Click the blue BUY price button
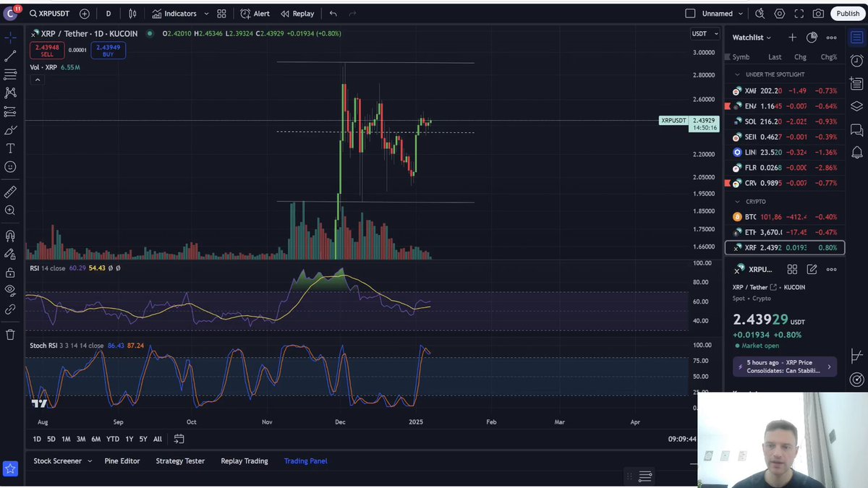Image resolution: width=868 pixels, height=488 pixels. pos(108,51)
